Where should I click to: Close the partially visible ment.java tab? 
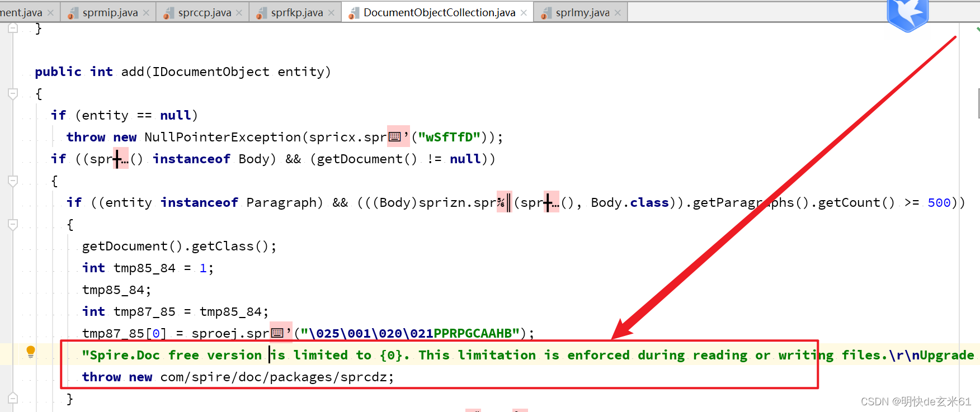[x=50, y=13]
